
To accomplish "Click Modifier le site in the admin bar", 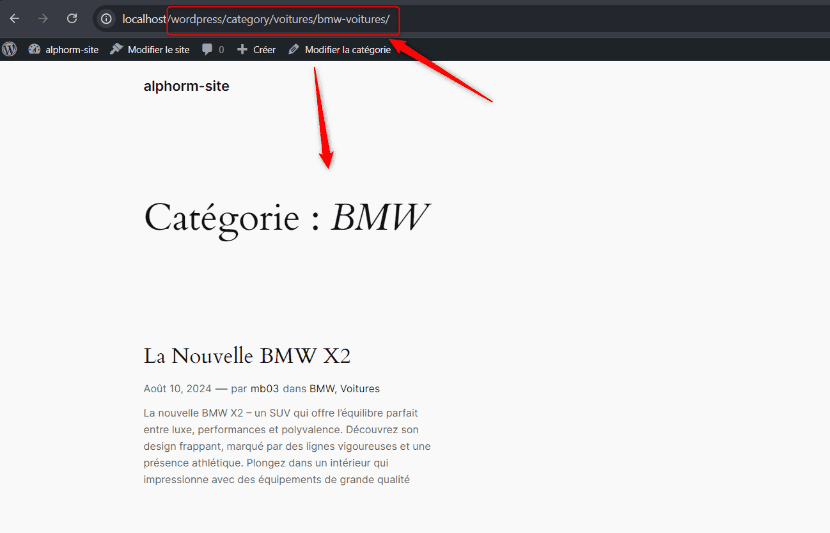I will 150,49.
